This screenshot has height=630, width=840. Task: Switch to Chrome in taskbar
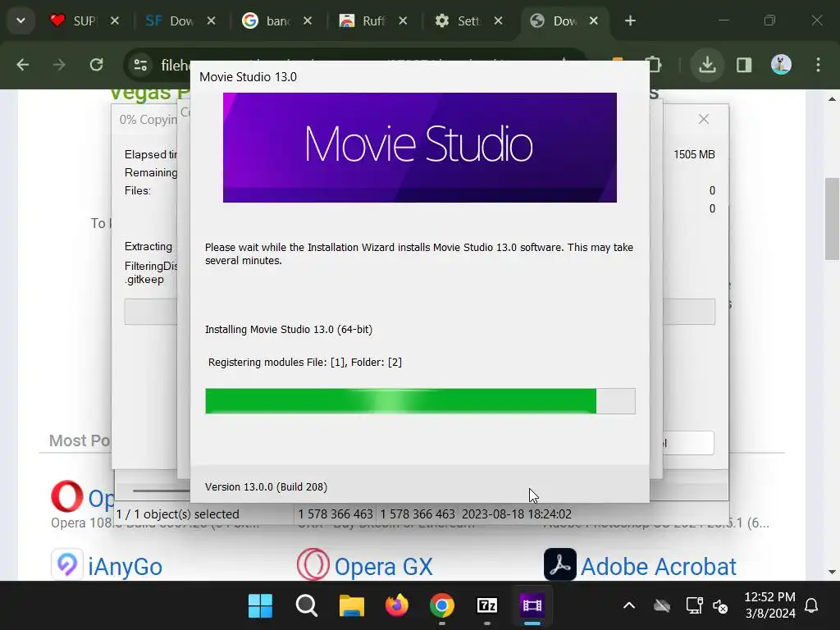pos(442,606)
